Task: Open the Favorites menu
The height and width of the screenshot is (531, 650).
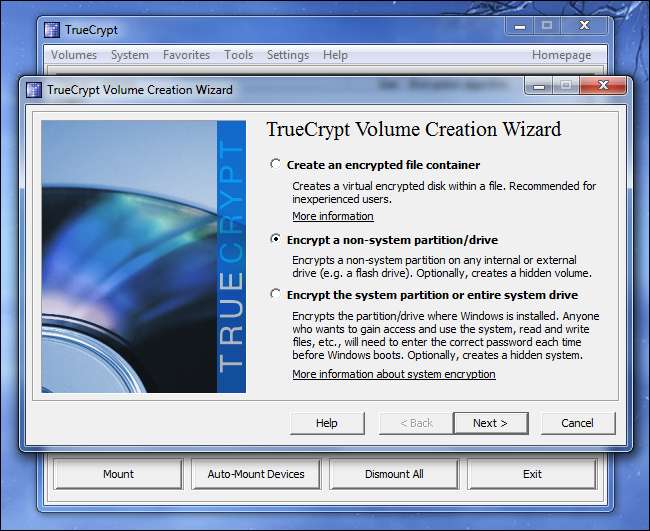Action: 186,55
